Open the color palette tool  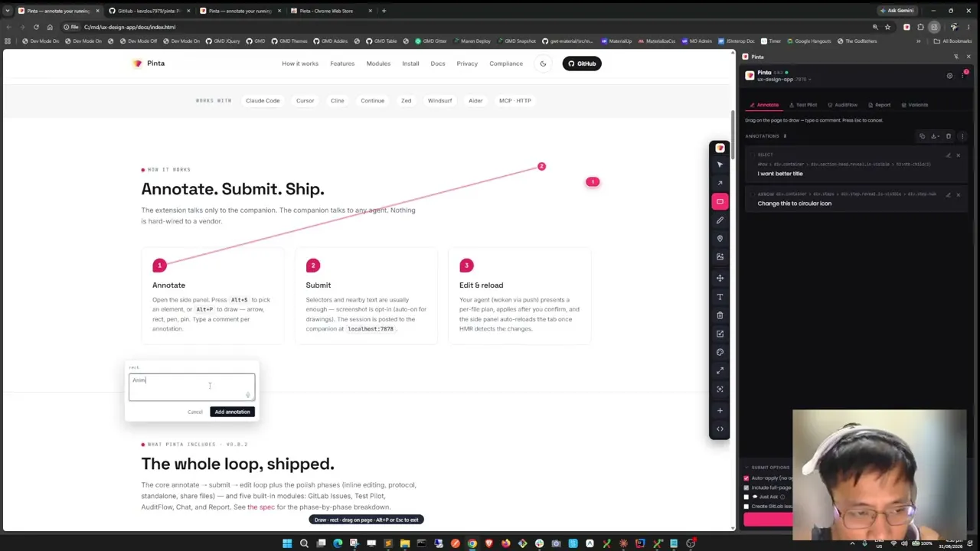pos(720,352)
